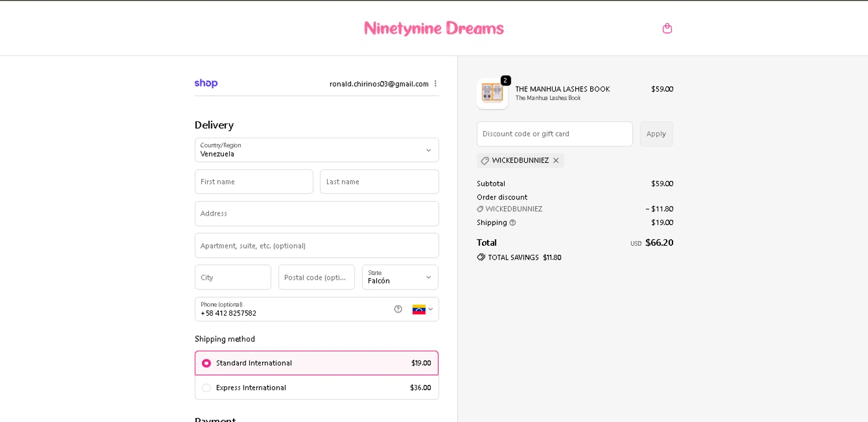The image size is (868, 422).
Task: Click the Ninetynine Dreams store logo
Action: [x=434, y=28]
